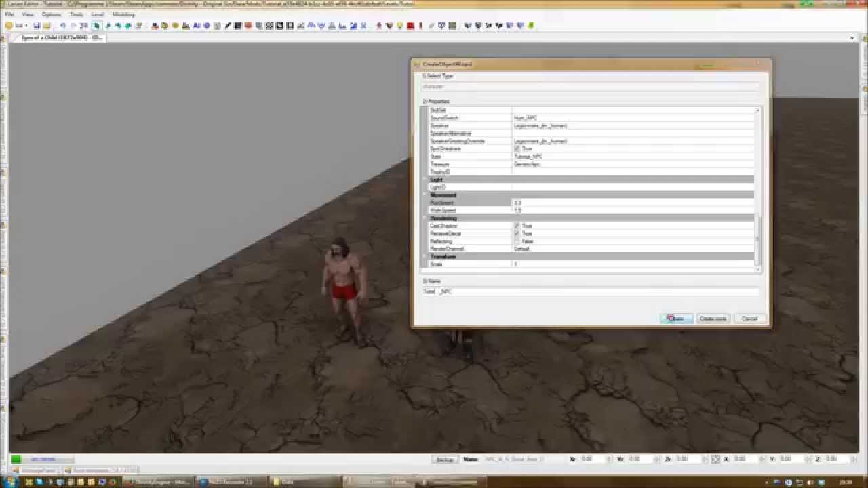The width and height of the screenshot is (868, 488).
Task: Click the black pencil icon in toolbar
Action: (228, 26)
